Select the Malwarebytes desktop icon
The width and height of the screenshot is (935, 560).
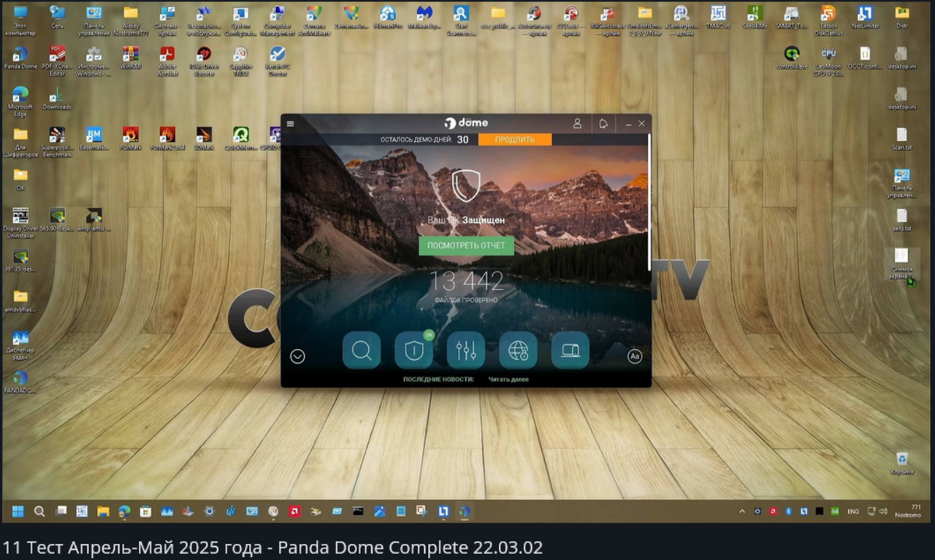(x=424, y=18)
